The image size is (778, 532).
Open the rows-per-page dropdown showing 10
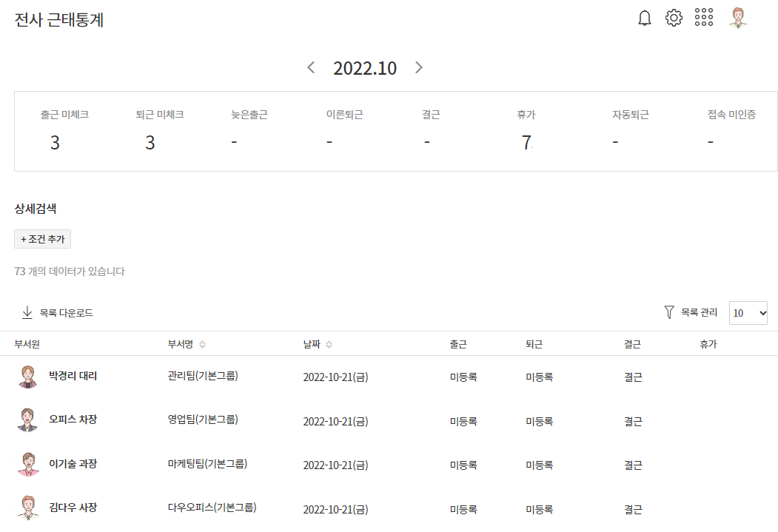(748, 313)
